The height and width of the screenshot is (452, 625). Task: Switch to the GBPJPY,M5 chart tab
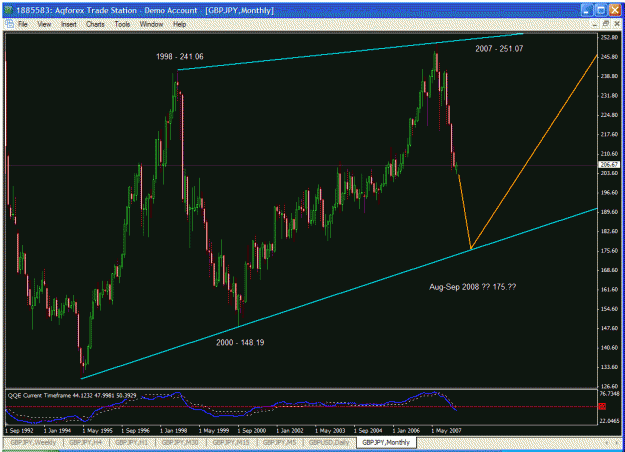coord(279,442)
